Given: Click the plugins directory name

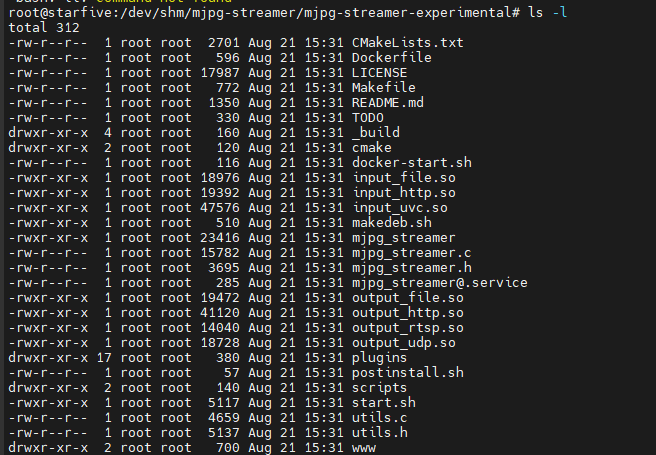Looking at the screenshot, I should [379, 357].
